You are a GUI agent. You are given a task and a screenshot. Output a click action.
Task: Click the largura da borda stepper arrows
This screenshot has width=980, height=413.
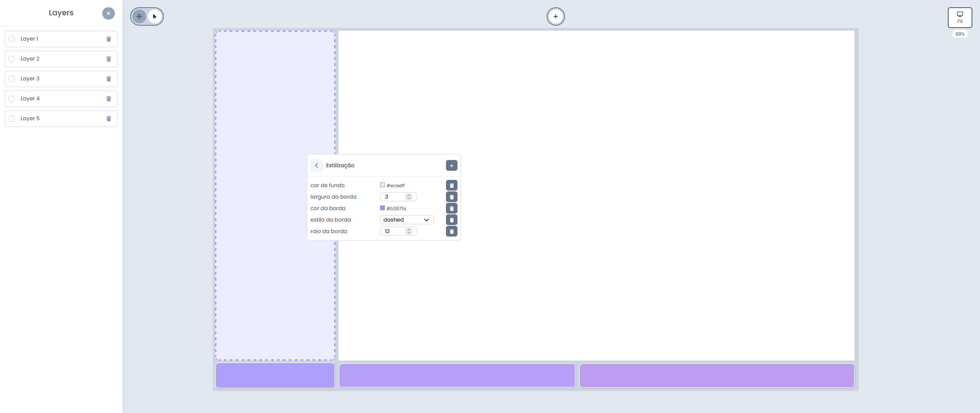[x=409, y=197]
